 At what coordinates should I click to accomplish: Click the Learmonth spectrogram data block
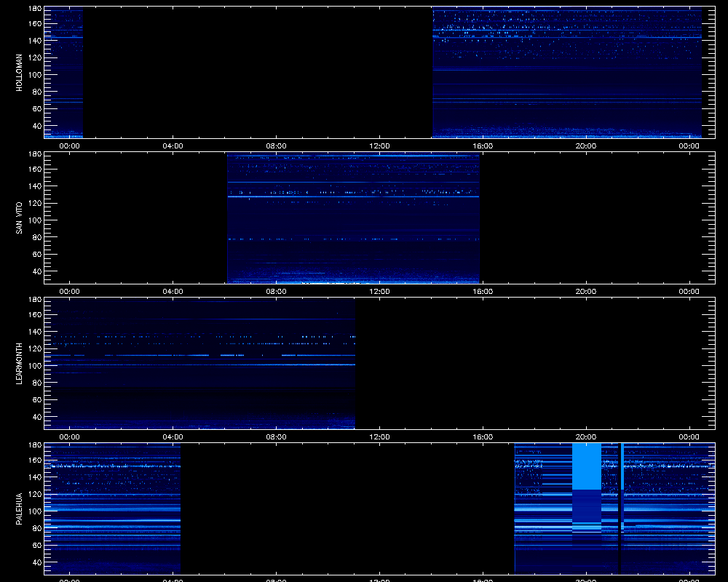199,364
